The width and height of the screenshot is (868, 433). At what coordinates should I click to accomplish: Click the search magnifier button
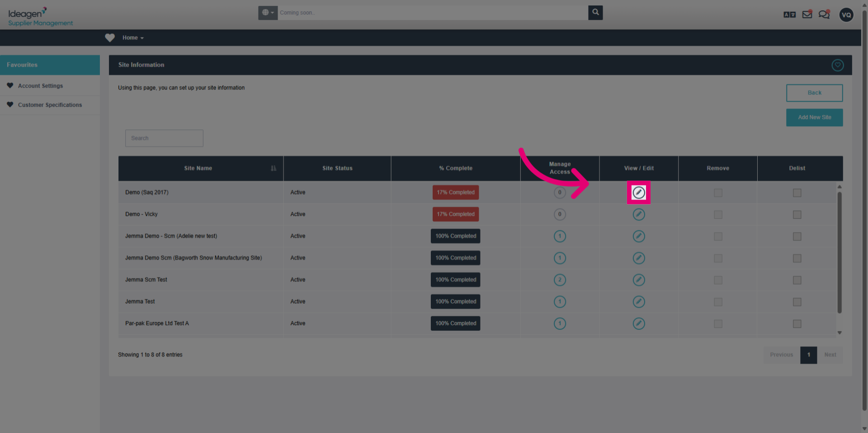pyautogui.click(x=595, y=13)
